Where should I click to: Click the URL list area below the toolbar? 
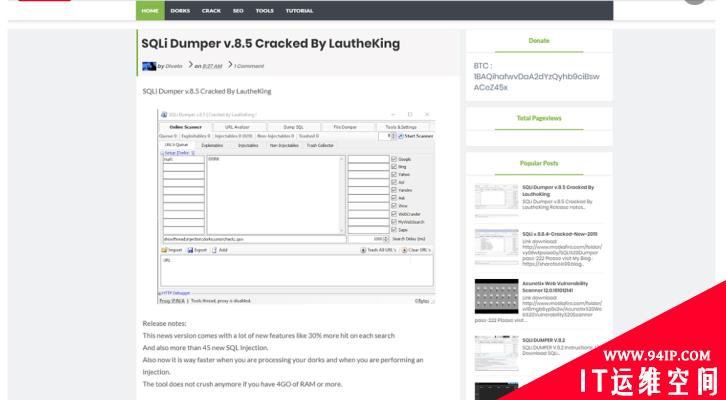(x=297, y=271)
